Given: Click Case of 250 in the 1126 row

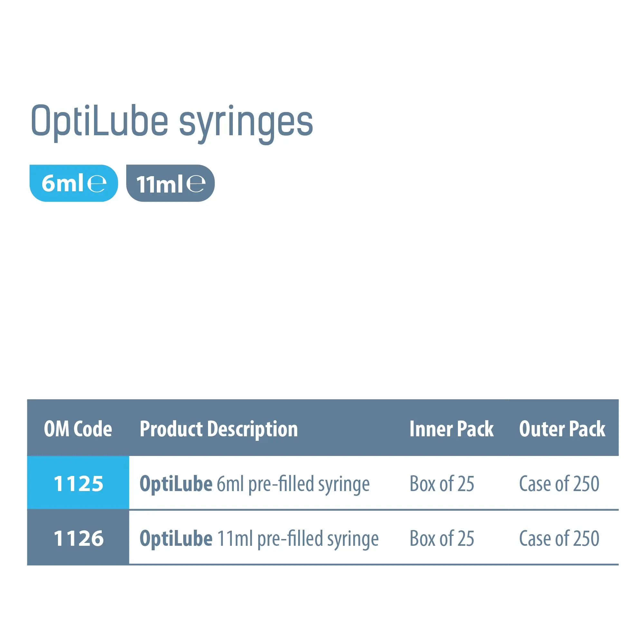Looking at the screenshot, I should coord(559,539).
